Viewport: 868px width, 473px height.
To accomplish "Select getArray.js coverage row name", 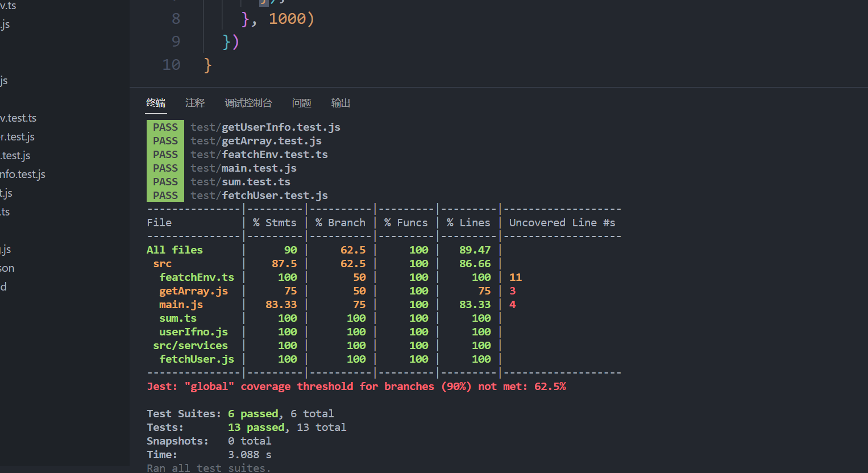I will [193, 291].
